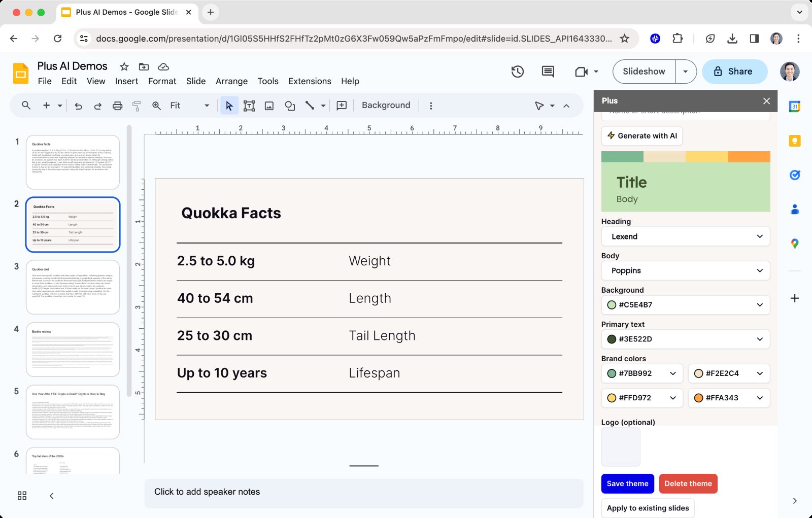The width and height of the screenshot is (812, 518).
Task: Open the Slideshow options dropdown arrow
Action: (x=686, y=72)
